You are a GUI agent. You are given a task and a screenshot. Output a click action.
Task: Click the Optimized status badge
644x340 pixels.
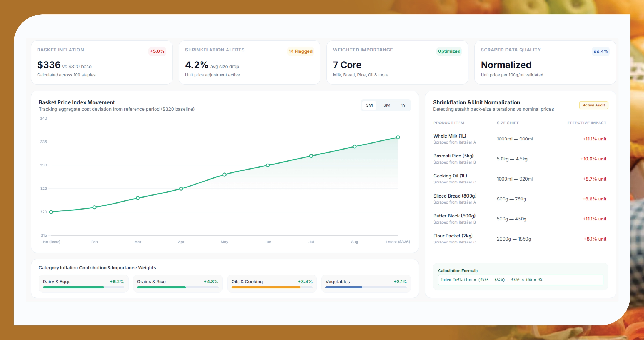(x=449, y=51)
